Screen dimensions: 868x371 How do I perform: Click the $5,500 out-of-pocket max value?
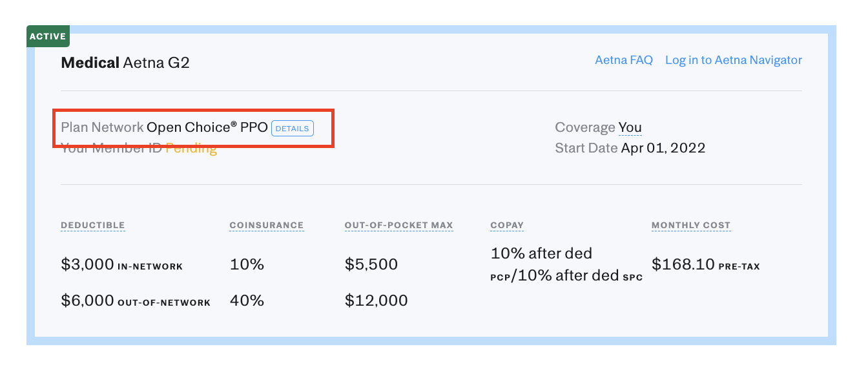pyautogui.click(x=371, y=264)
